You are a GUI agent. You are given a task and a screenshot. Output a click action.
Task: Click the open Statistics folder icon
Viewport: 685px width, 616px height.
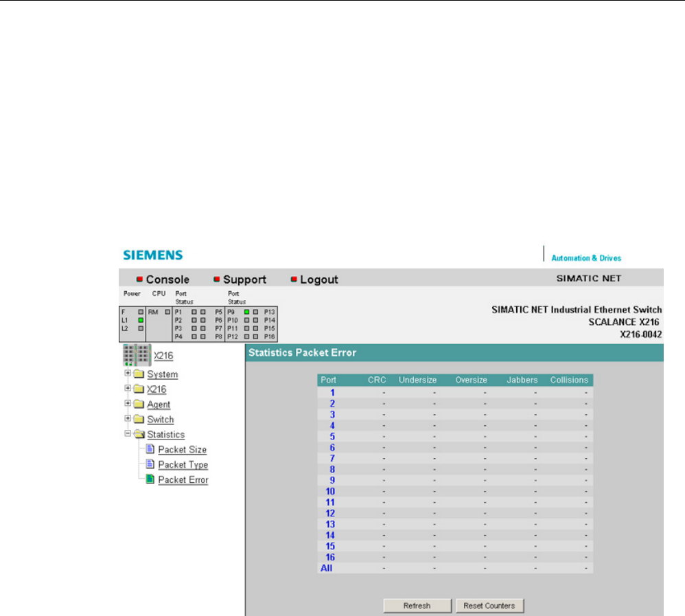(139, 434)
